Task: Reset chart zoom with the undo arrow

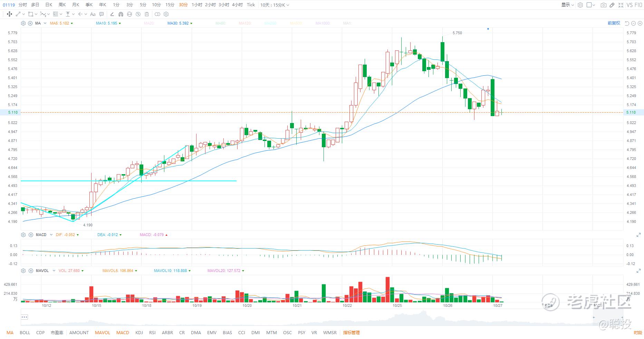Action: pyautogui.click(x=627, y=23)
